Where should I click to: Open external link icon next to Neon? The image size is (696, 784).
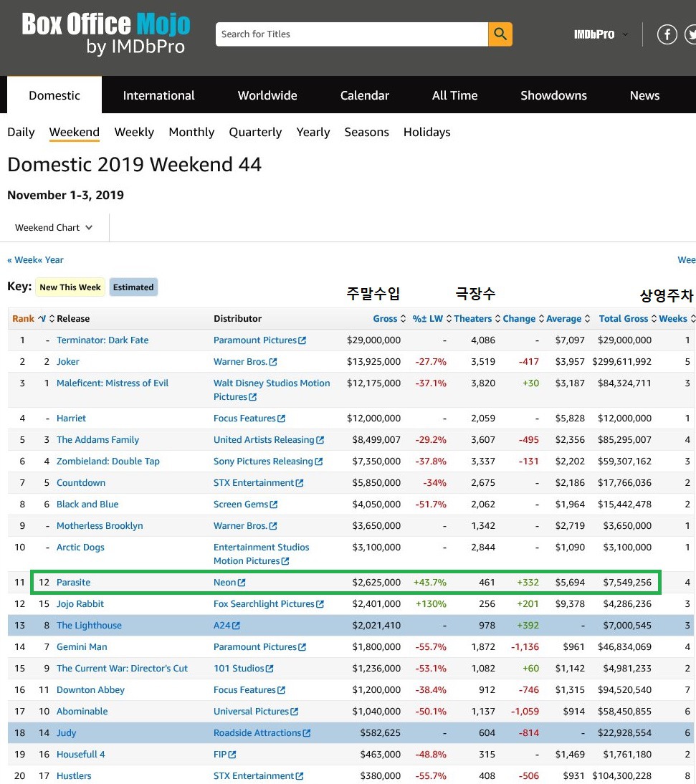(242, 583)
